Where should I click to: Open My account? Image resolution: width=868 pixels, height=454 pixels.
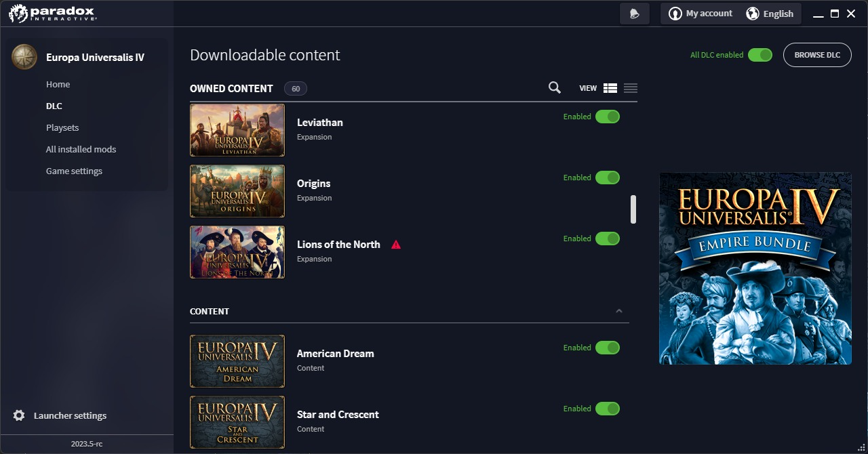[701, 14]
